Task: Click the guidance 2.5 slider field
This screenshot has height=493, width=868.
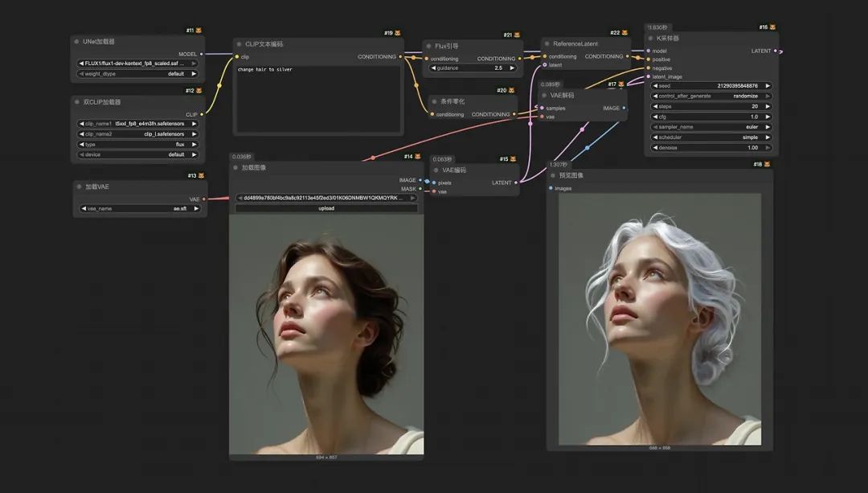Action: (473, 68)
